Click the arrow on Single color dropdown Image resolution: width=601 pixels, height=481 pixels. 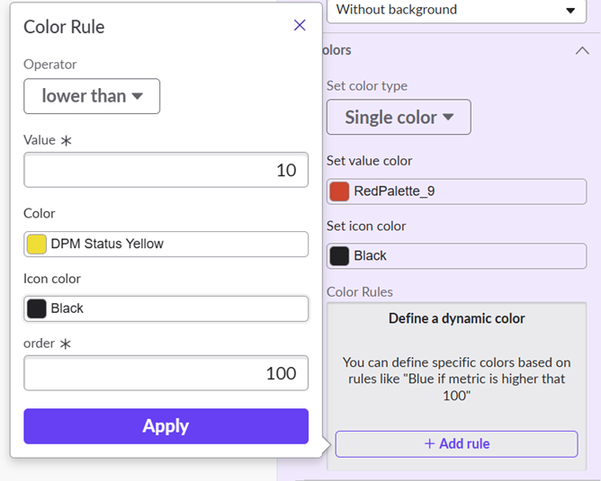point(449,117)
